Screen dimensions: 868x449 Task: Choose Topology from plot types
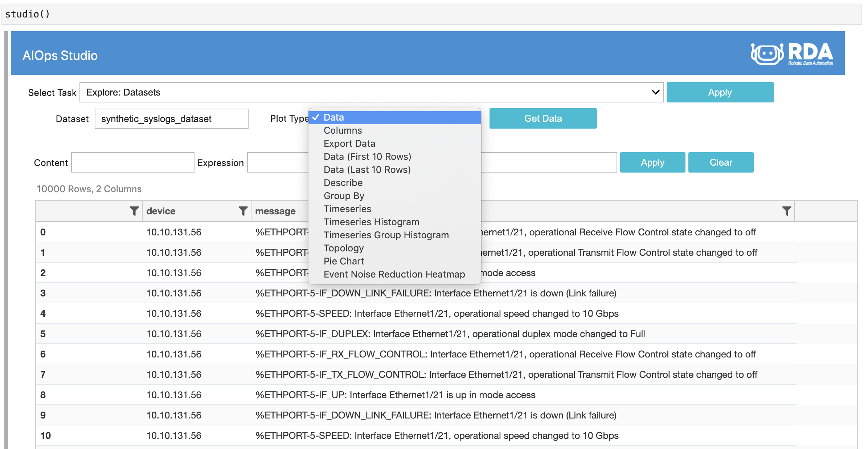point(343,248)
